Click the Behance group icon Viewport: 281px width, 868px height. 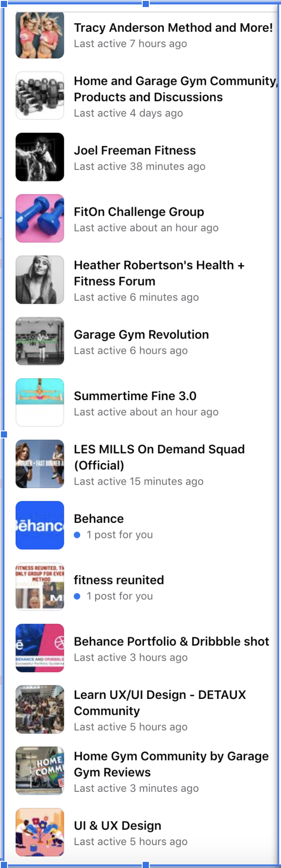(40, 525)
